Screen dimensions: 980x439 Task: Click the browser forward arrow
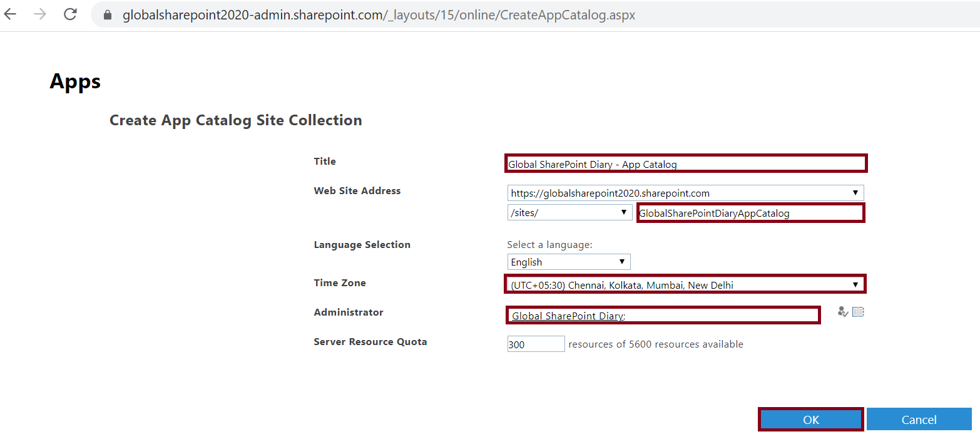[39, 14]
